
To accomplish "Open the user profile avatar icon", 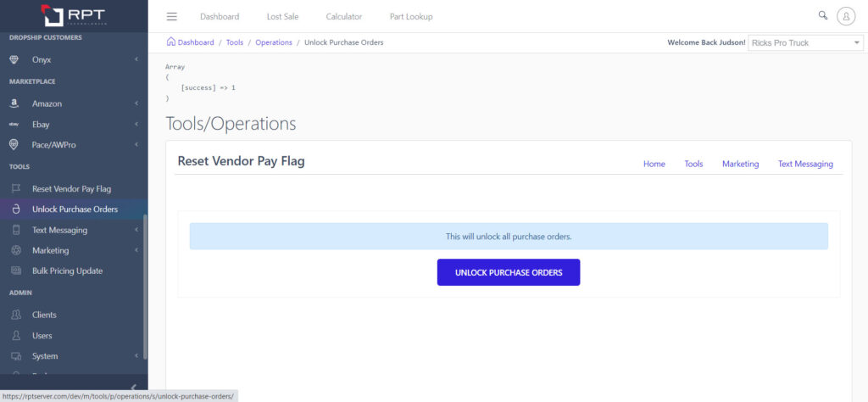I will click(846, 16).
